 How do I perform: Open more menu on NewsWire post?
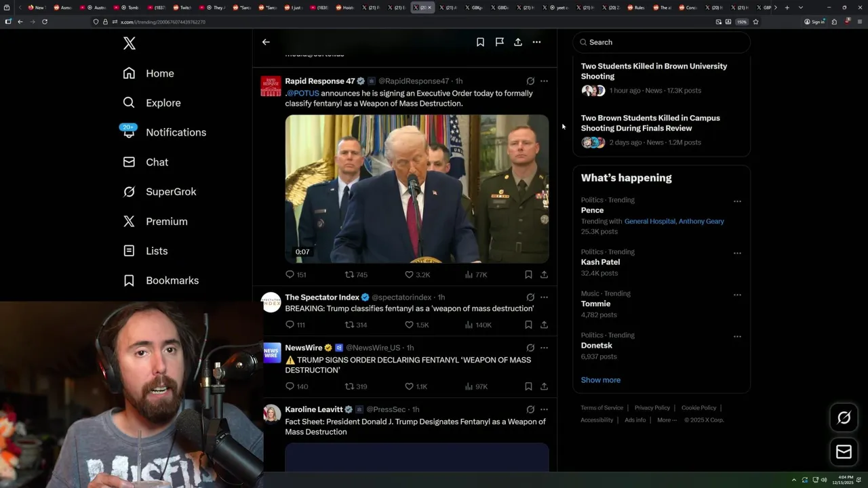[544, 348]
